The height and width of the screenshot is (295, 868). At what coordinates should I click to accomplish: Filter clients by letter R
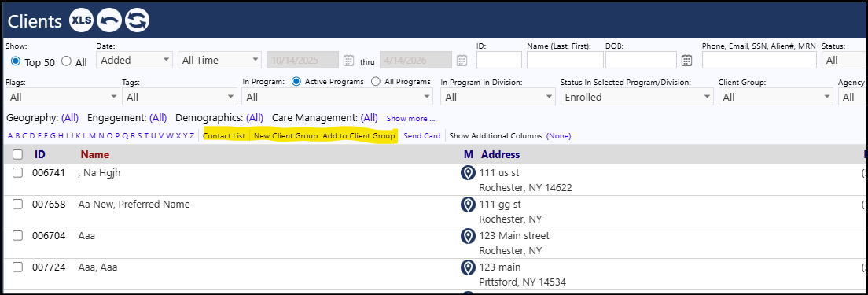pyautogui.click(x=132, y=135)
